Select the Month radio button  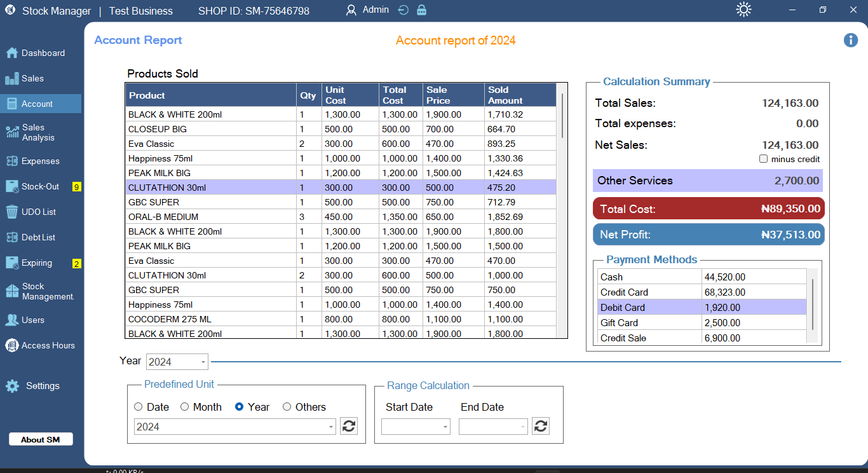pyautogui.click(x=185, y=407)
